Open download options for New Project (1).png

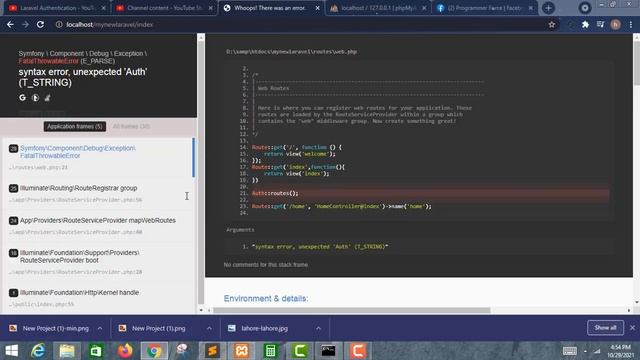pos(209,328)
